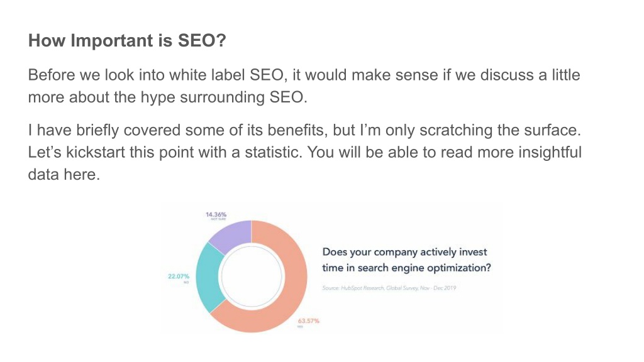The height and width of the screenshot is (362, 644).
Task: Click the chart question "Does your company actively invest"
Action: pyautogui.click(x=404, y=252)
